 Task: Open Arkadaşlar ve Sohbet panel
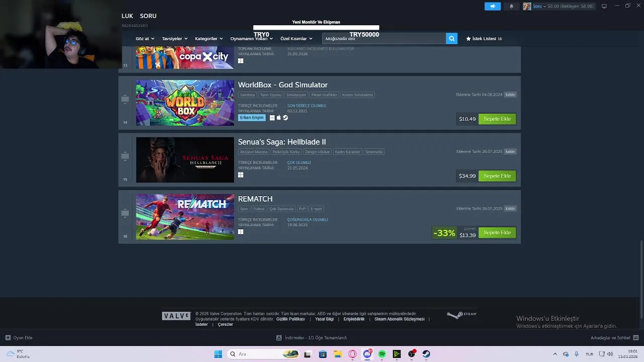pos(614,338)
